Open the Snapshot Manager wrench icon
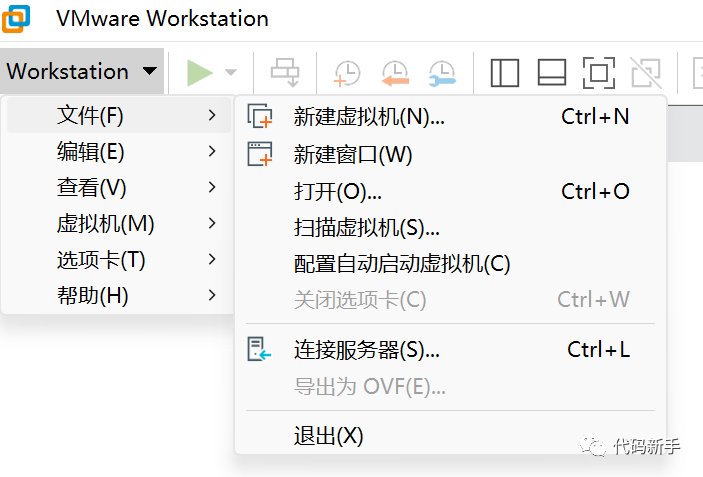 (x=442, y=73)
